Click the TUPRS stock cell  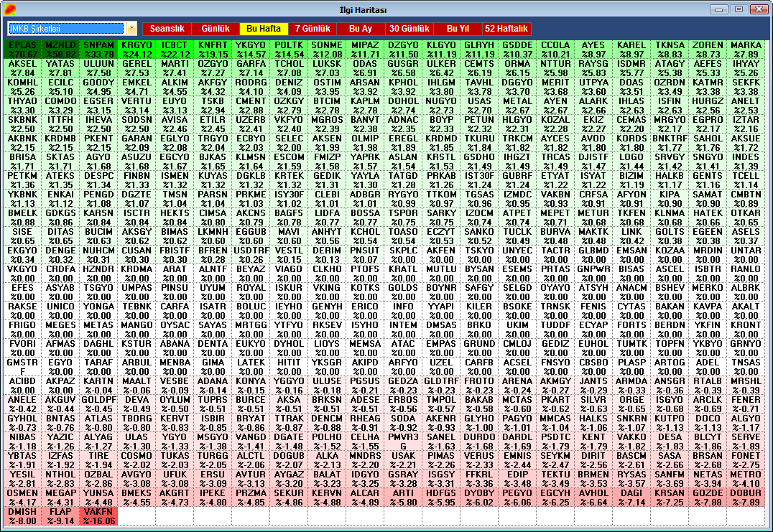tap(213, 404)
